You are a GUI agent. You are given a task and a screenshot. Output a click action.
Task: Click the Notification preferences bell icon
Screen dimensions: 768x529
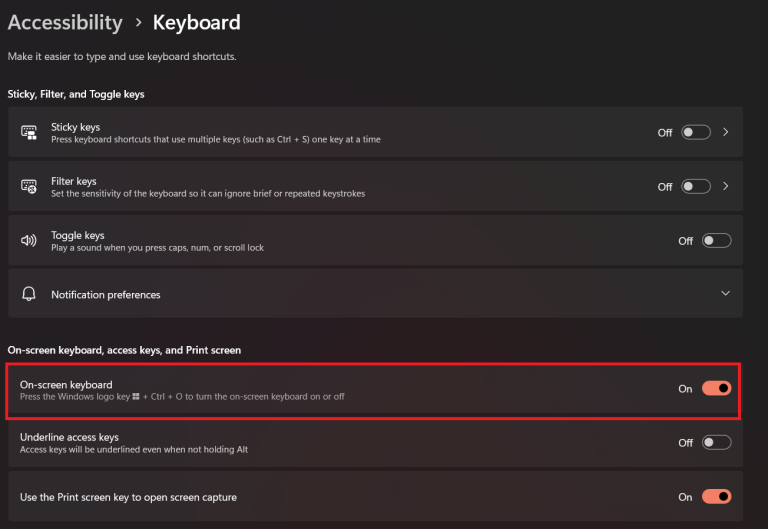29,294
